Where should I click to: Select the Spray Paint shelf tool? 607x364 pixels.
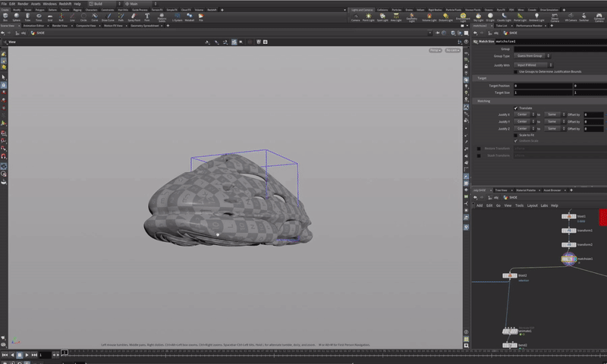[134, 17]
